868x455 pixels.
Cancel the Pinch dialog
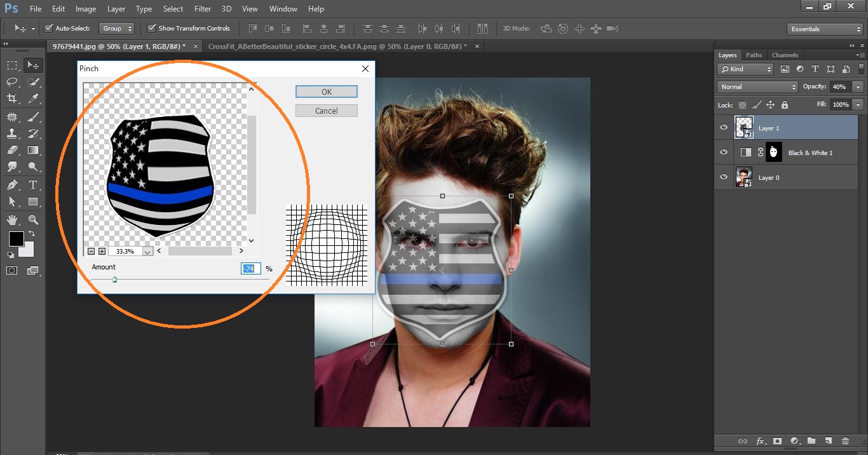click(x=326, y=110)
